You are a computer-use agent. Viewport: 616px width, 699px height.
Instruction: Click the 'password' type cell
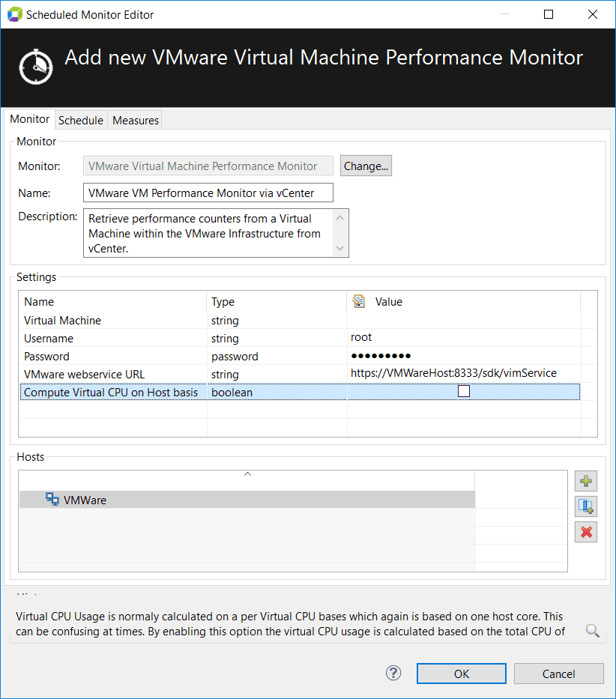tap(235, 357)
